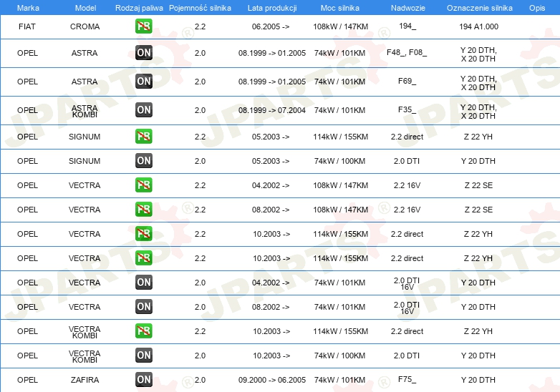The image size is (560, 392).
Task: Click the diesel ON icon in the ASTRA F69_ row
Action: [143, 82]
